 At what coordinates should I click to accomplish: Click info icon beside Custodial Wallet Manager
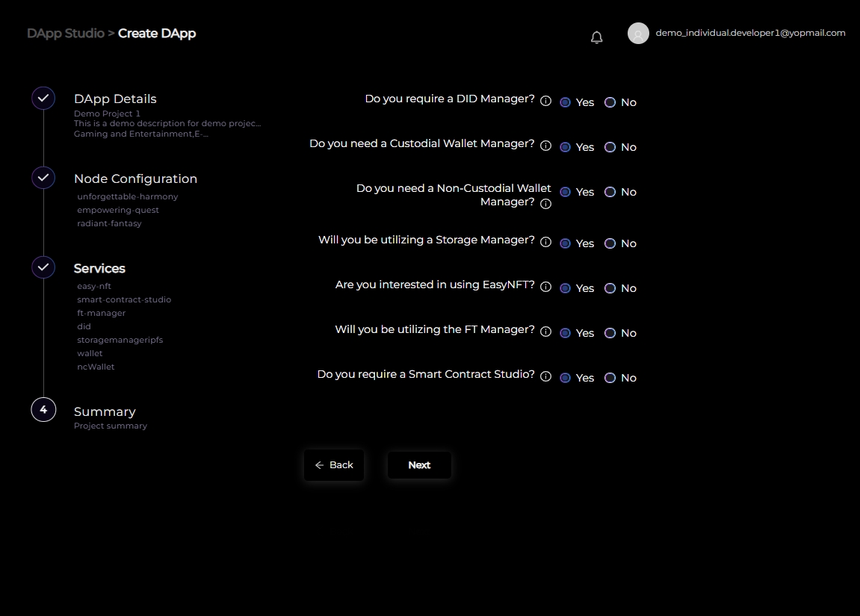[x=545, y=146]
